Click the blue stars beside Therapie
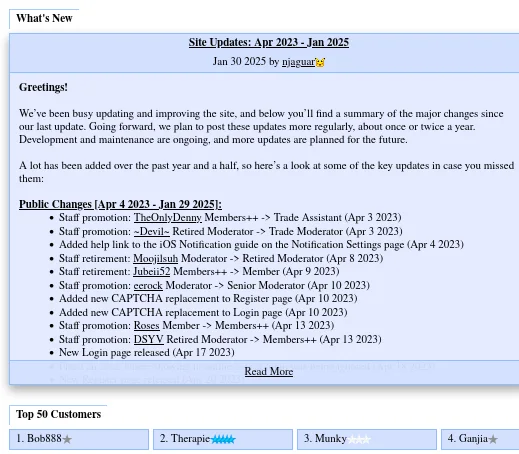519x454 pixels. [x=223, y=439]
